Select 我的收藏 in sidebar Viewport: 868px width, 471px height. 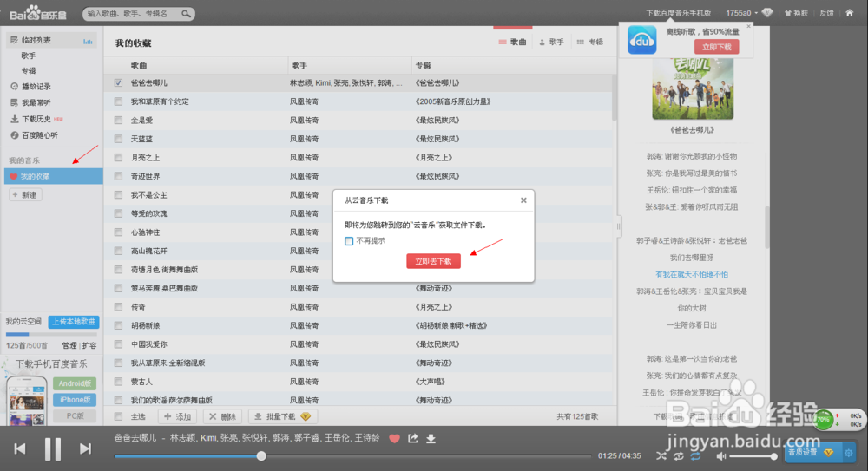[x=54, y=176]
